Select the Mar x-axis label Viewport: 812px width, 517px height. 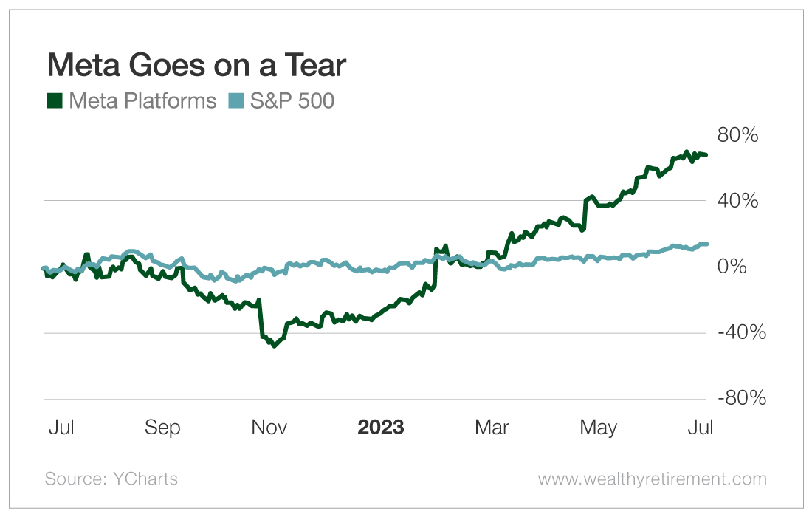[492, 428]
